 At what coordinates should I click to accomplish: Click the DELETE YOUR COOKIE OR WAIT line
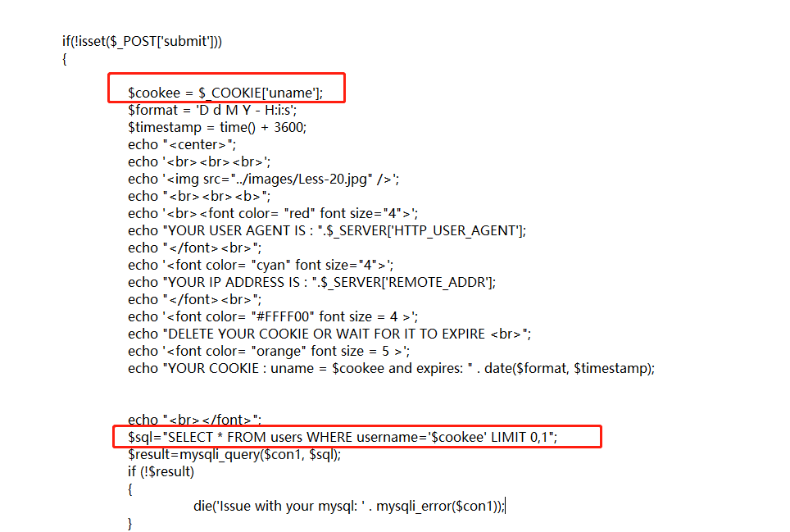(x=329, y=334)
